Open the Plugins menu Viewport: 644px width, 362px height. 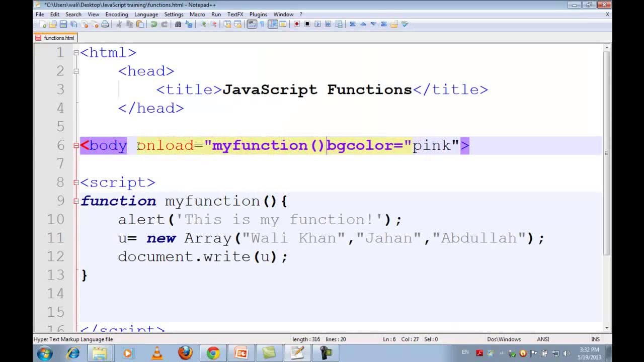click(x=258, y=15)
